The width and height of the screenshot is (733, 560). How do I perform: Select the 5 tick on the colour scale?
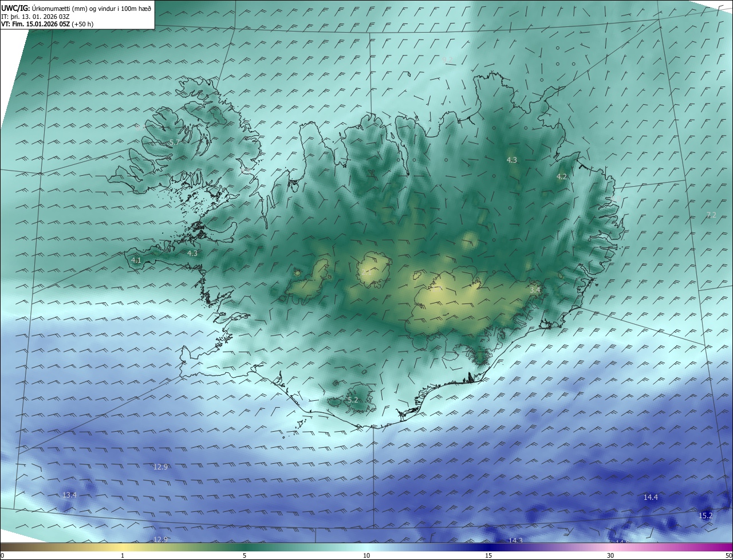tap(245, 555)
